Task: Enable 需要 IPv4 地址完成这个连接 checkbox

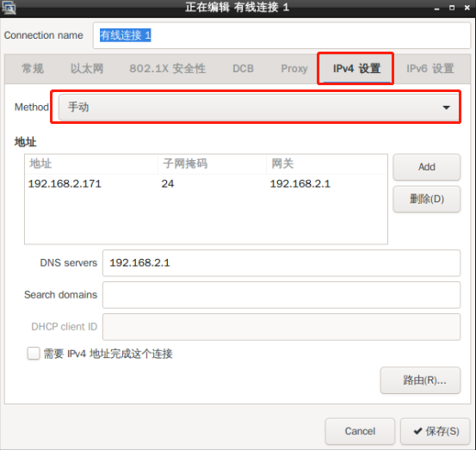Action: click(34, 354)
